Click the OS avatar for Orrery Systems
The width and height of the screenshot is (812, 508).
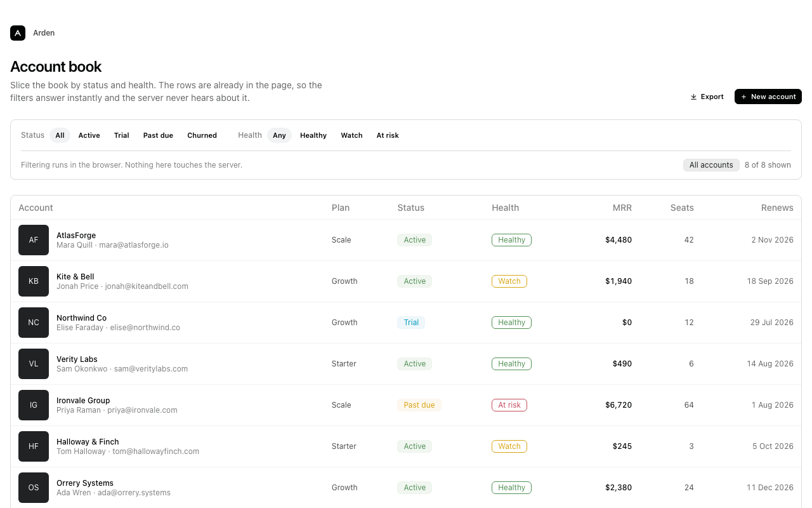[34, 488]
